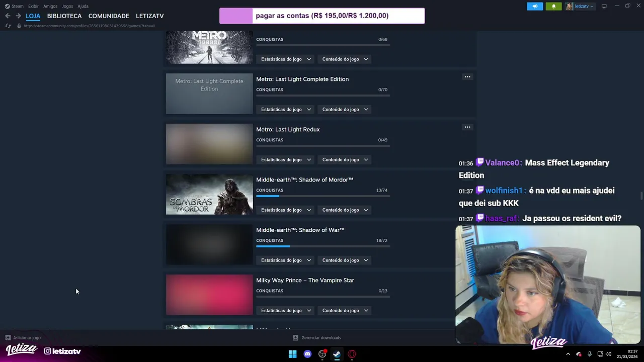Click the Metro Exodus game thumbnail

(x=209, y=47)
